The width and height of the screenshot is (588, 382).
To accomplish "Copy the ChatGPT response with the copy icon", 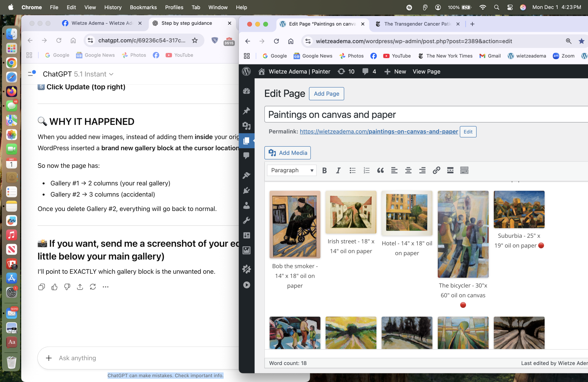I will (42, 287).
